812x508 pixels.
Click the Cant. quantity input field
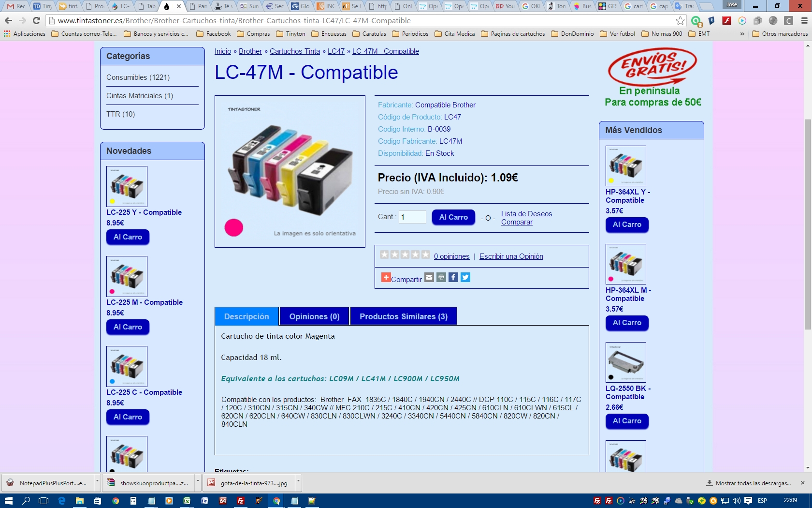pos(412,217)
